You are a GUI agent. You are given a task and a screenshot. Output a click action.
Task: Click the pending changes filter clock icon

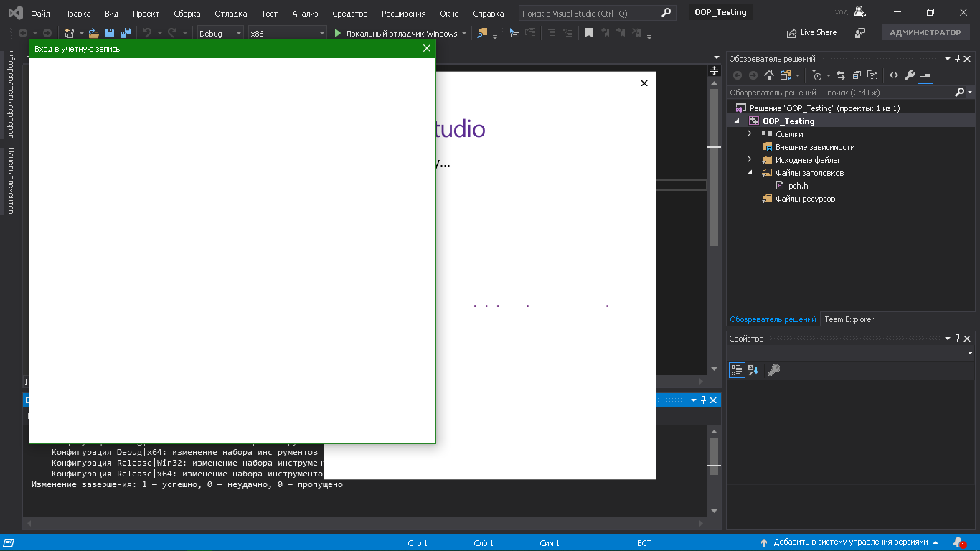[x=817, y=75]
